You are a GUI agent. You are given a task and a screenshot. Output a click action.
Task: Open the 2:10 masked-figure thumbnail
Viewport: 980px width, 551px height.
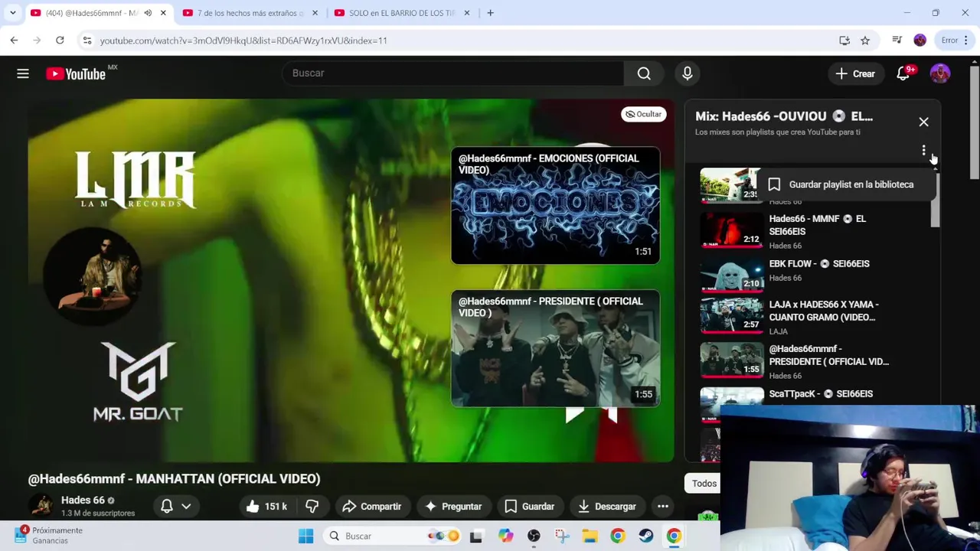coord(732,275)
